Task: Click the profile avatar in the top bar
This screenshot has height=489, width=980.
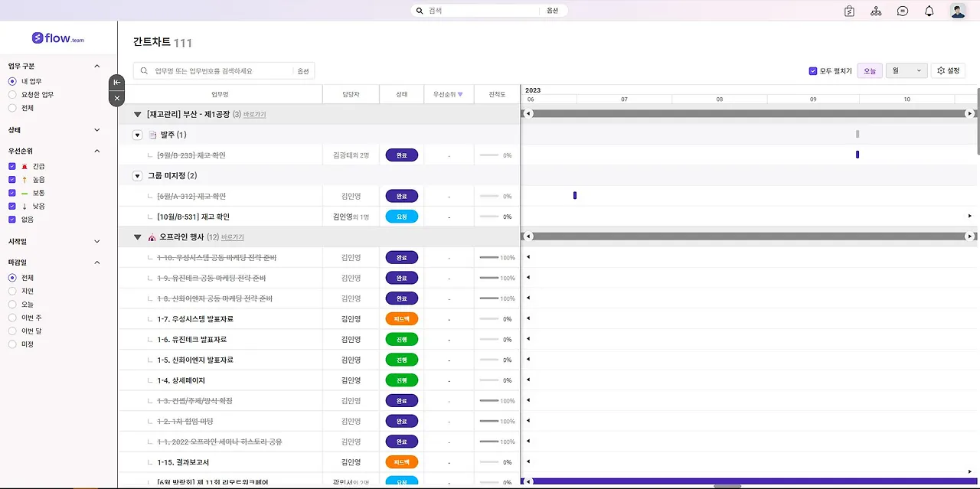Action: [958, 11]
